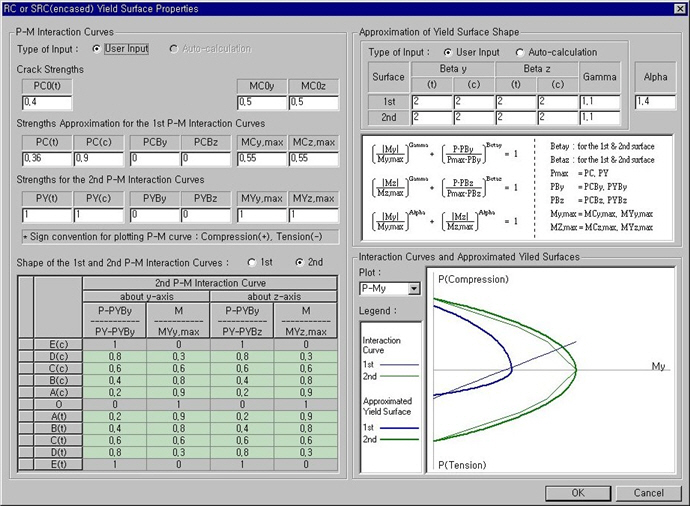This screenshot has height=506, width=690.
Task: Choose the 1st P-M interaction curve shape
Action: tap(251, 262)
